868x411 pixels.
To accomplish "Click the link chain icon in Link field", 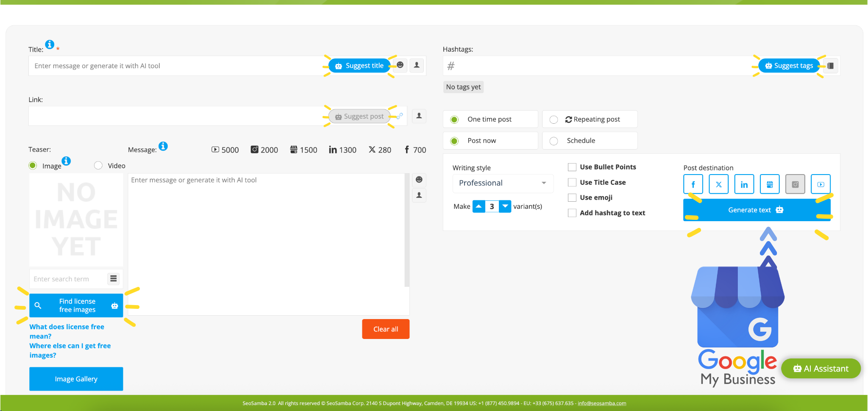I will (400, 116).
